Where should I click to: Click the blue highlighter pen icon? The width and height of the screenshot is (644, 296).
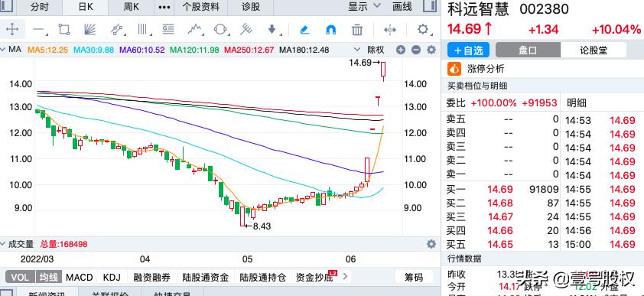click(304, 30)
